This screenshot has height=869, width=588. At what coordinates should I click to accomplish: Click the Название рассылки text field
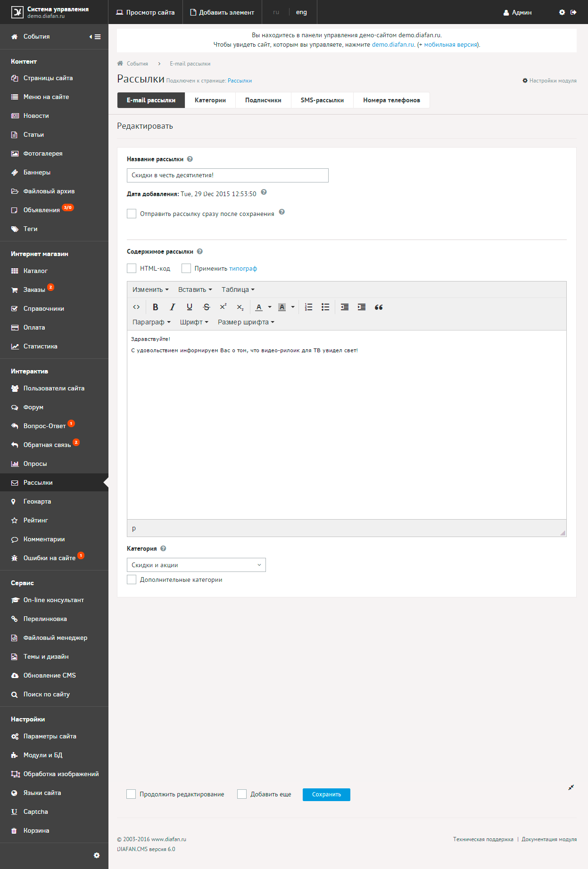(227, 175)
